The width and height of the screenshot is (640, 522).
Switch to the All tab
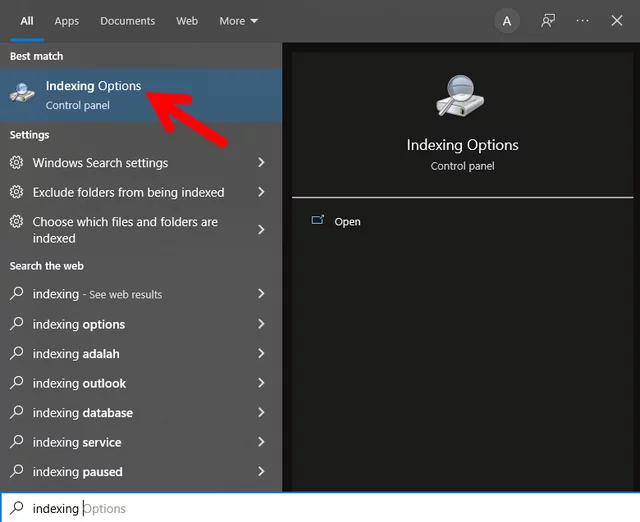(x=27, y=21)
